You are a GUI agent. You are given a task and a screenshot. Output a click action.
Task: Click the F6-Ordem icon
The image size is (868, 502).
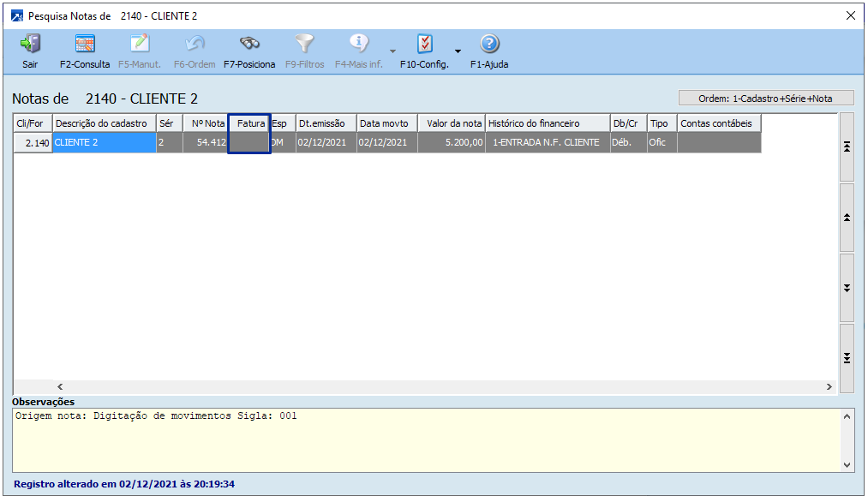(194, 45)
